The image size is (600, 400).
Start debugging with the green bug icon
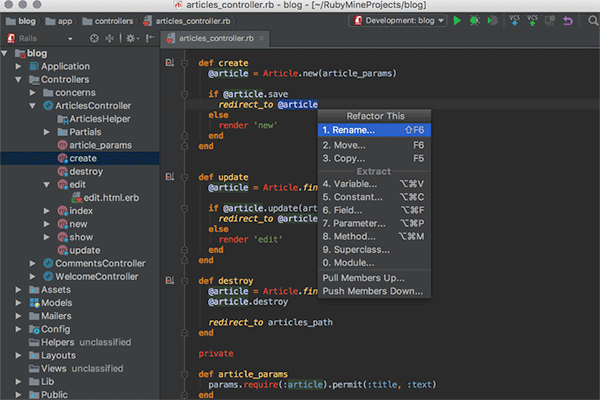pyautogui.click(x=474, y=21)
